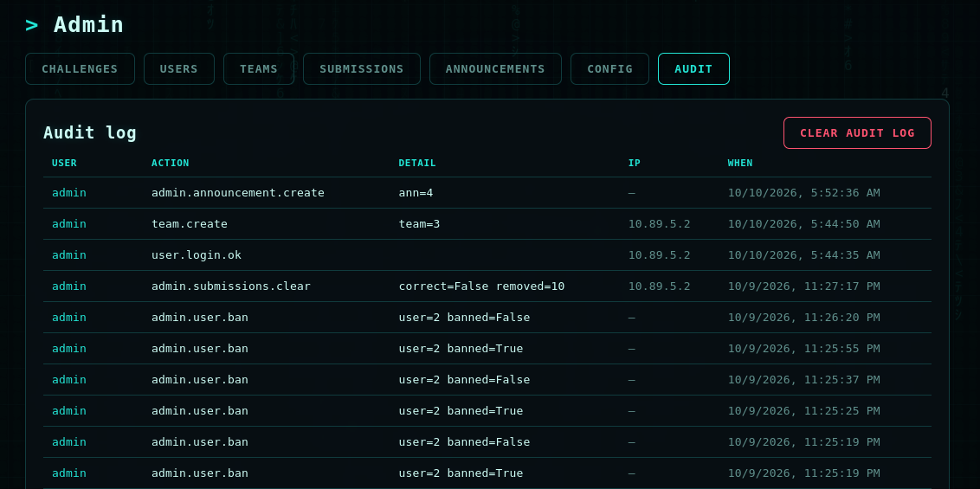980x489 pixels.
Task: Click the Action column header
Action: pyautogui.click(x=170, y=163)
